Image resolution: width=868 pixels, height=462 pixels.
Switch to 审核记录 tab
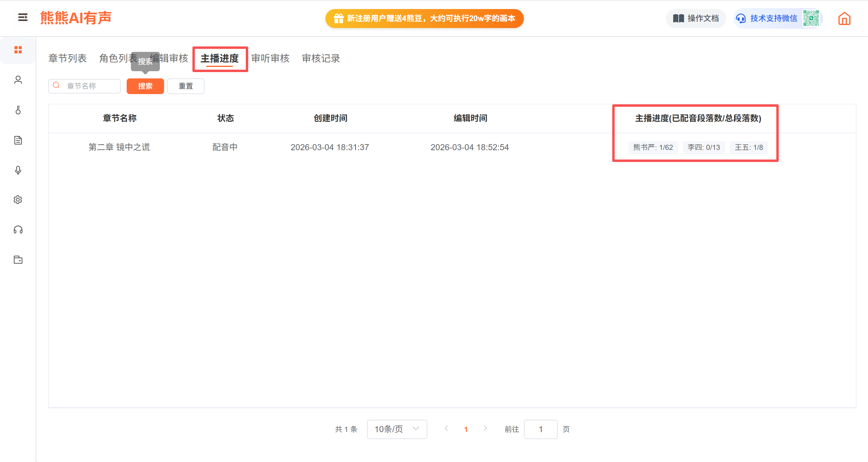click(x=321, y=58)
